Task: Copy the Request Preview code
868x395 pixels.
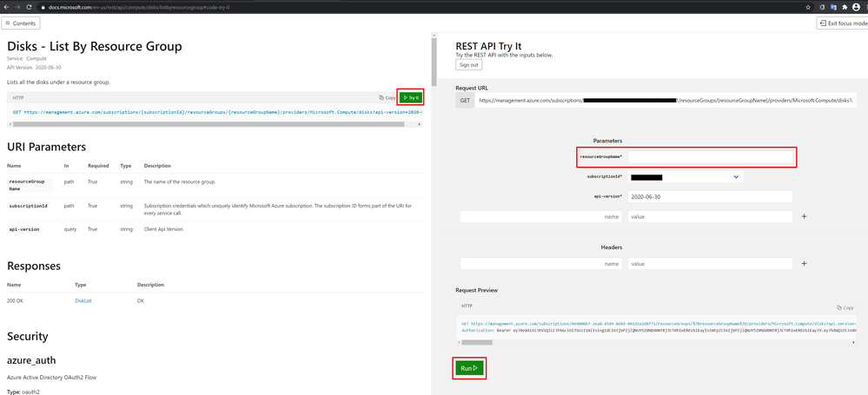Action: [x=845, y=307]
